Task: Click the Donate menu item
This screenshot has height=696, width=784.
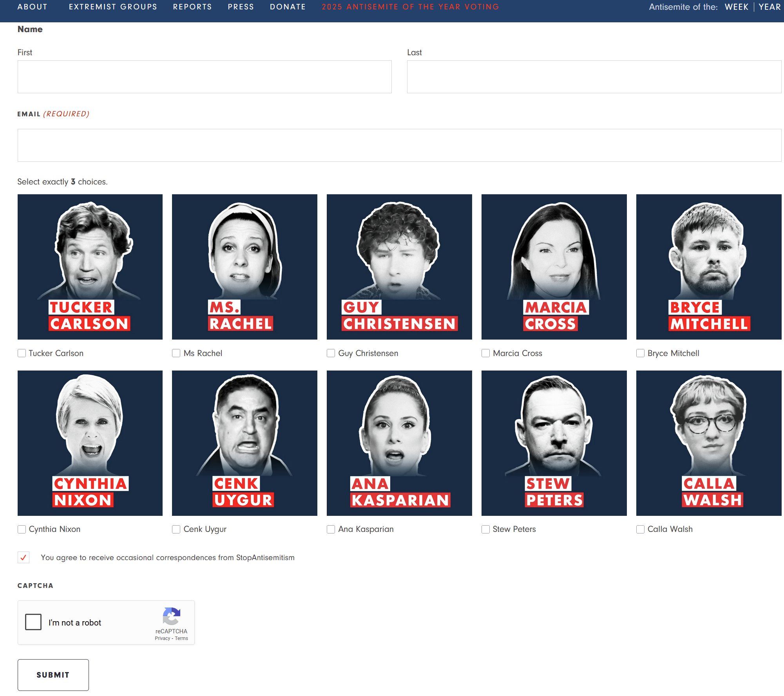Action: coord(288,7)
